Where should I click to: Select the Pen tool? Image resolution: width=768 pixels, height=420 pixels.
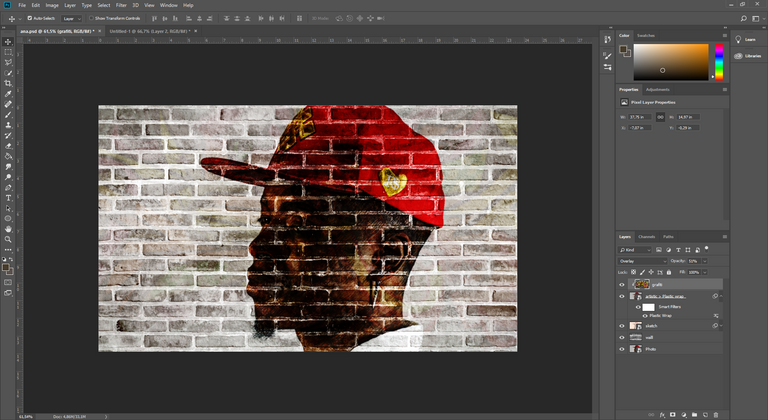tap(8, 188)
